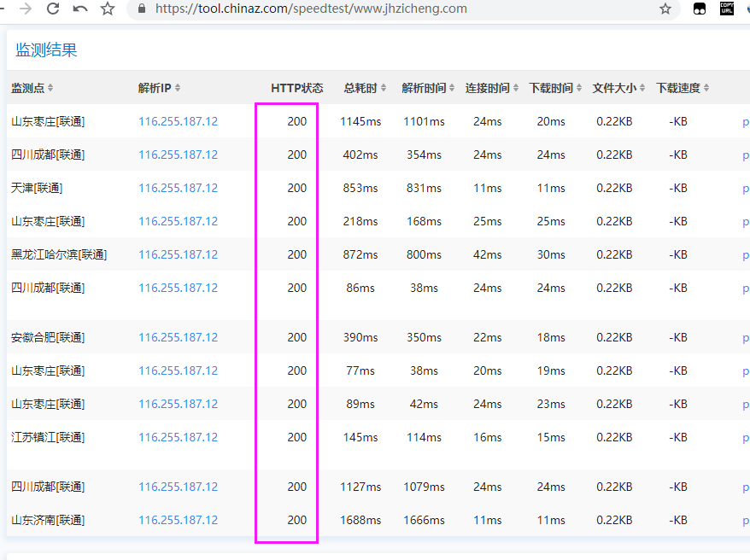Click the star icon left of the address bar
Screen dimensions: 750x560
pyautogui.click(x=108, y=9)
